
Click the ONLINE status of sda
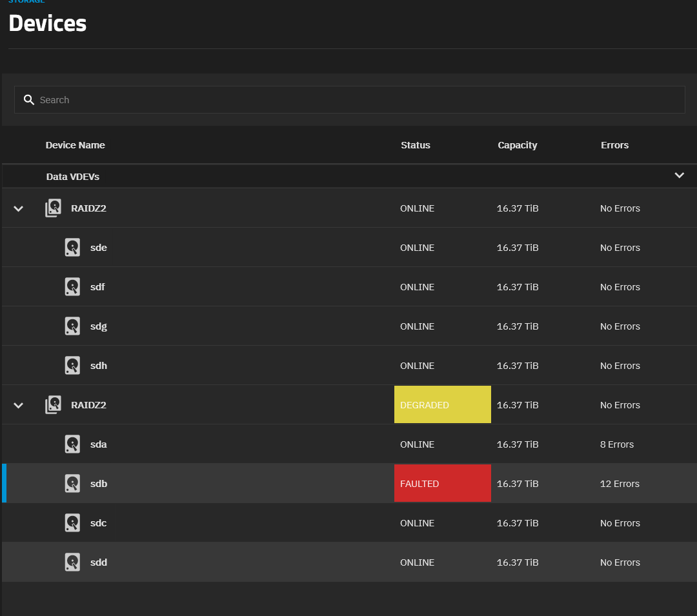417,444
